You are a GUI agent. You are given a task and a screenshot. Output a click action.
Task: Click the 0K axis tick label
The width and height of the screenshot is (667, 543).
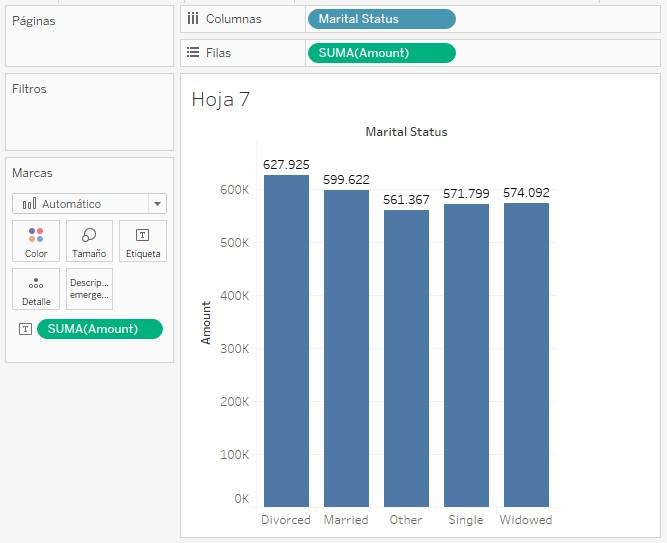241,499
